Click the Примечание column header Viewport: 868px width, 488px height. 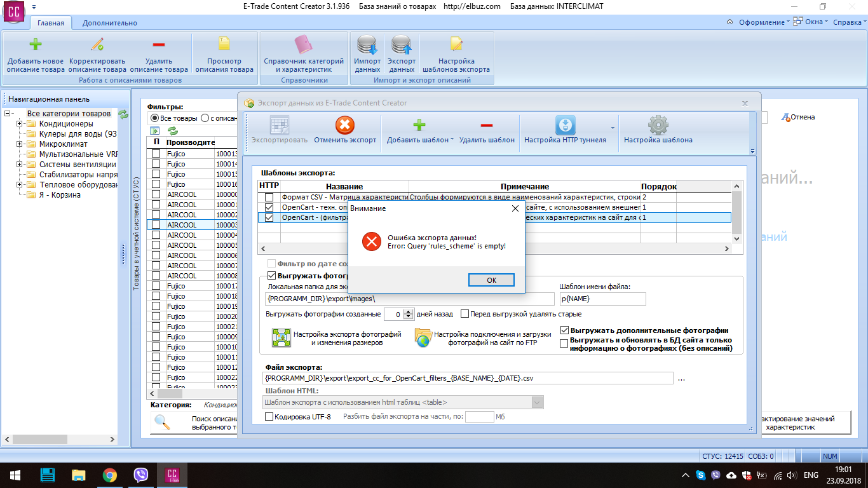point(525,187)
